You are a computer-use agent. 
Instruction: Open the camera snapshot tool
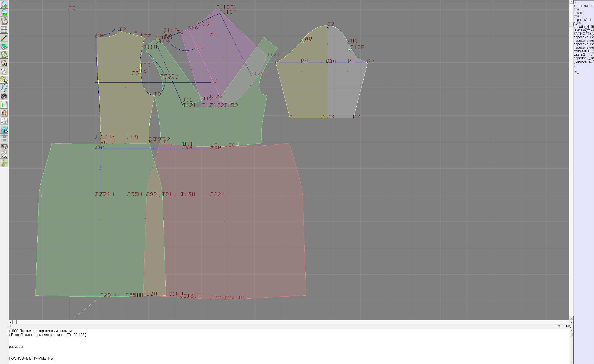4,96
